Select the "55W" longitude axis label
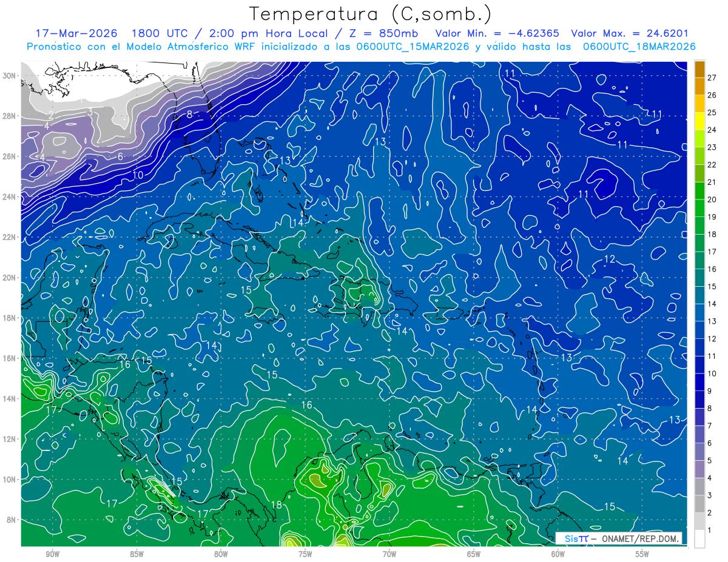 (642, 554)
